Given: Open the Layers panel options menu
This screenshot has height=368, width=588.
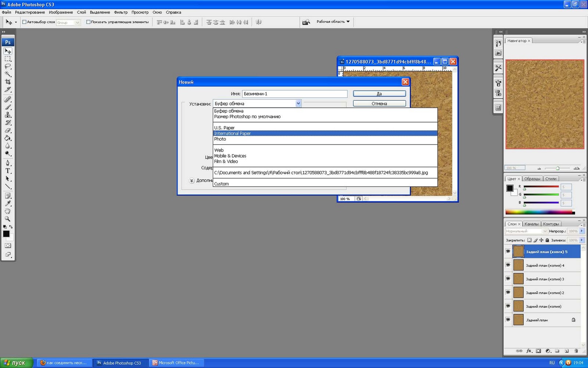Looking at the screenshot, I should [x=583, y=224].
